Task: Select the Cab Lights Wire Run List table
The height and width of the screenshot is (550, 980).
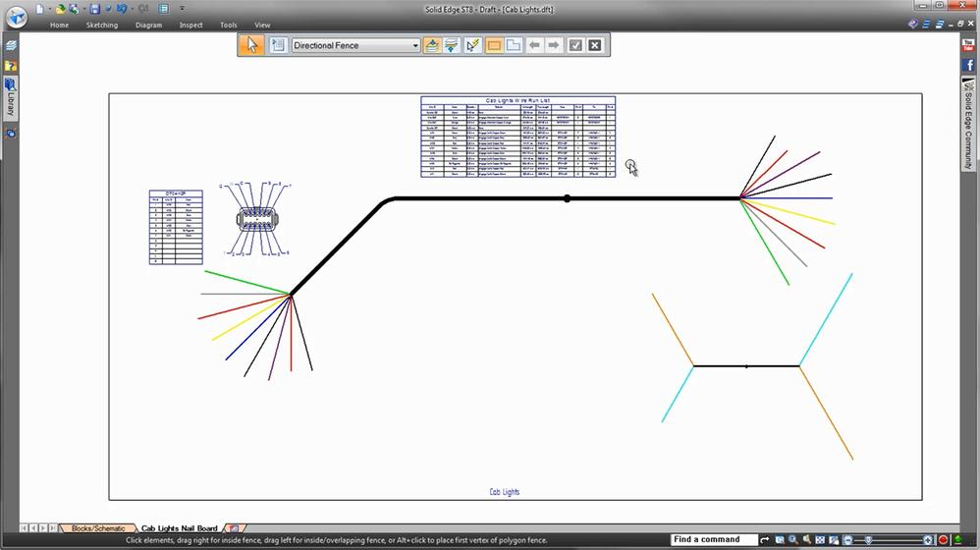Action: 518,137
